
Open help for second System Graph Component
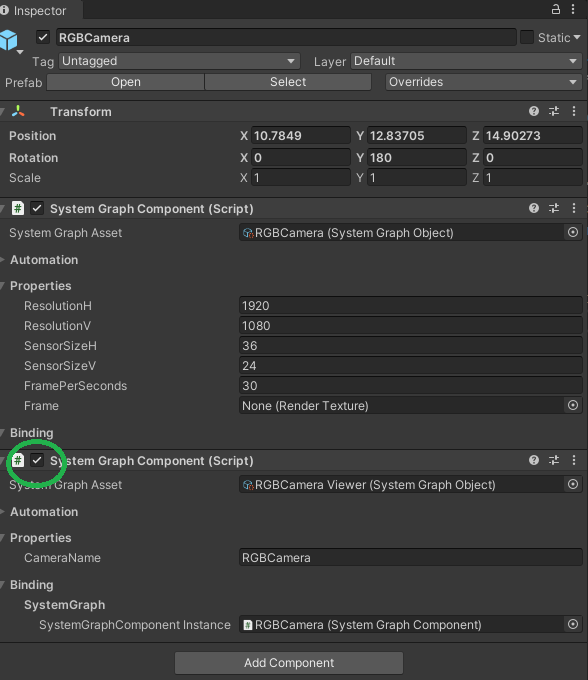coord(534,460)
